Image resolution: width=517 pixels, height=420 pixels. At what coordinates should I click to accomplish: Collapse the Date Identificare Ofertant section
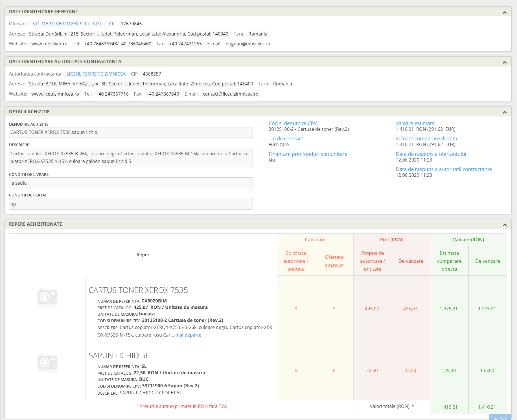(x=505, y=12)
